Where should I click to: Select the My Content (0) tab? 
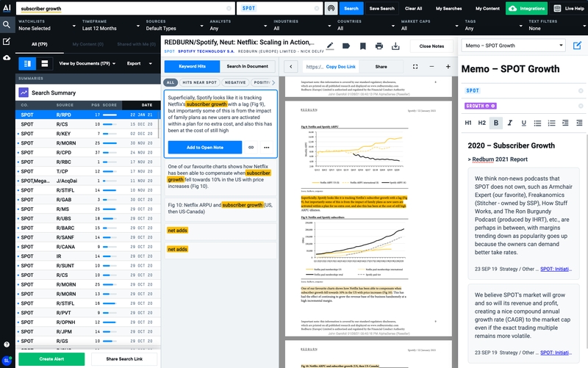pyautogui.click(x=87, y=44)
